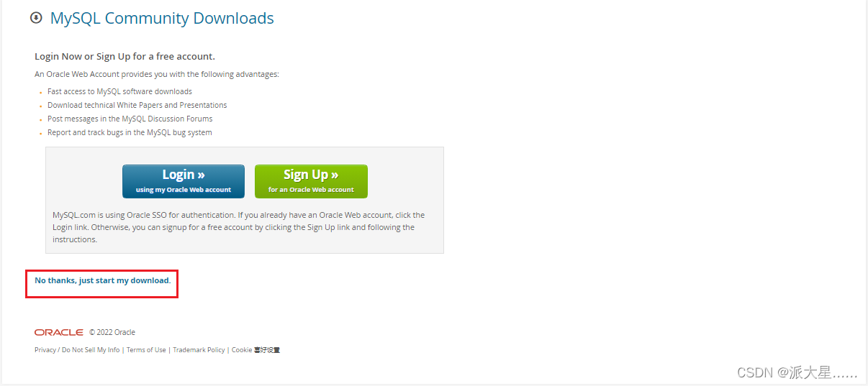The width and height of the screenshot is (868, 386).
Task: Click the "Report and track bugs" bullet text
Action: tap(130, 132)
